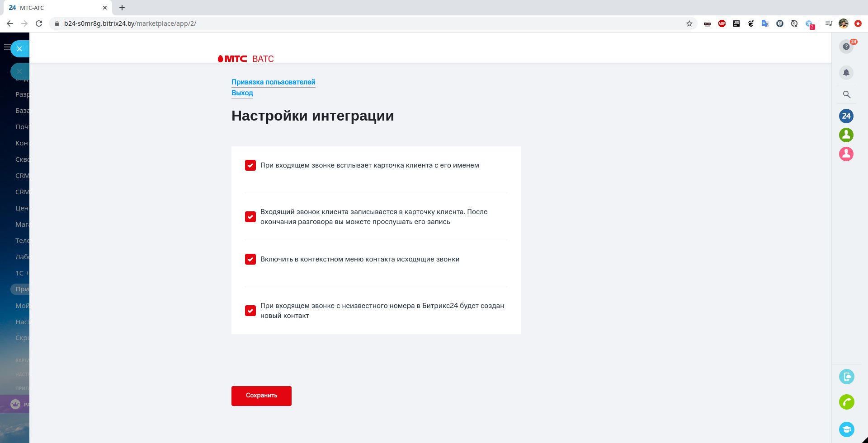Reload the page
This screenshot has height=443, width=868.
39,23
